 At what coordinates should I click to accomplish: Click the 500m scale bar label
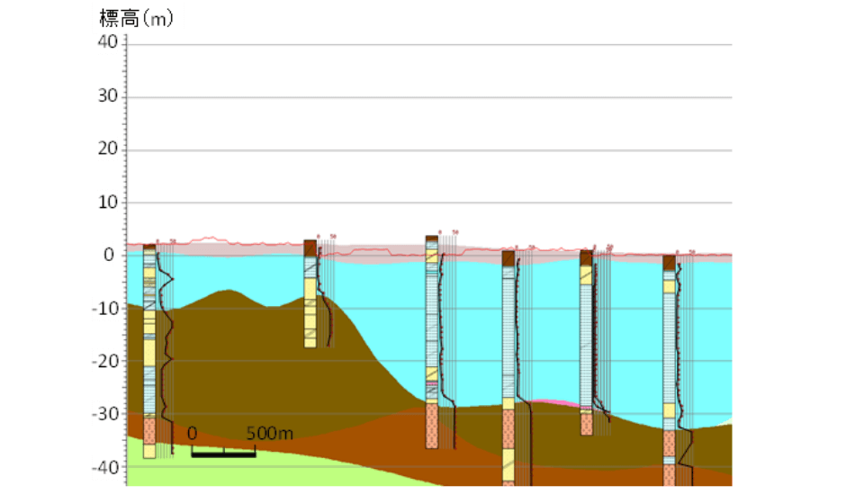coord(269,434)
